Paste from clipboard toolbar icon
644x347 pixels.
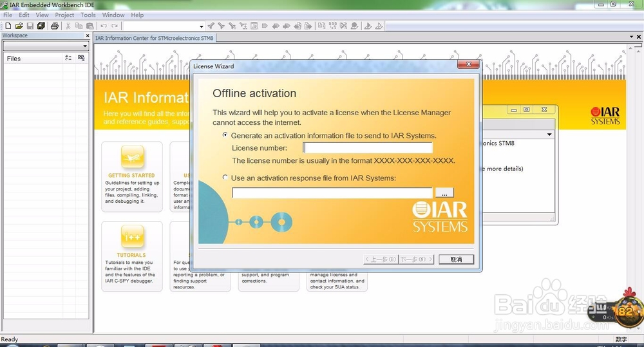[x=90, y=26]
